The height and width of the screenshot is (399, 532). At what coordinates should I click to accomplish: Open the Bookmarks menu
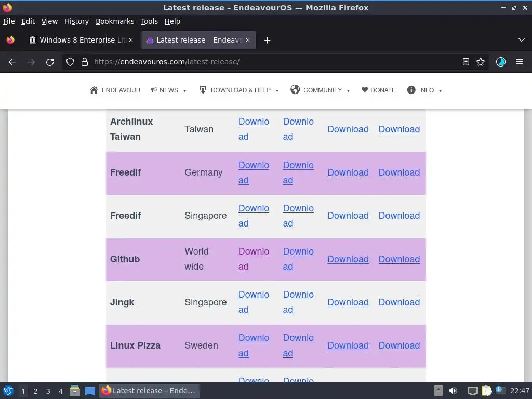point(115,21)
